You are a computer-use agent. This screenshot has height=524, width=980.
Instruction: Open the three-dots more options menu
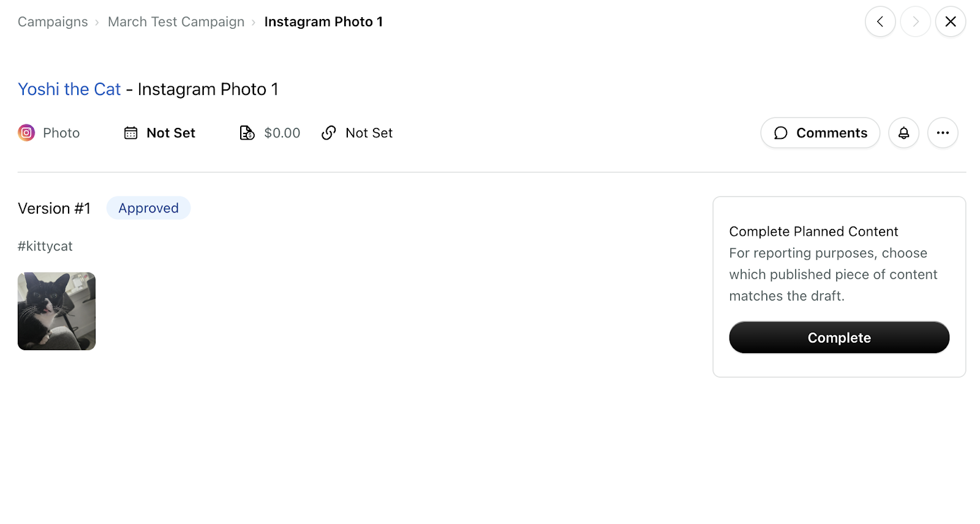(x=943, y=133)
